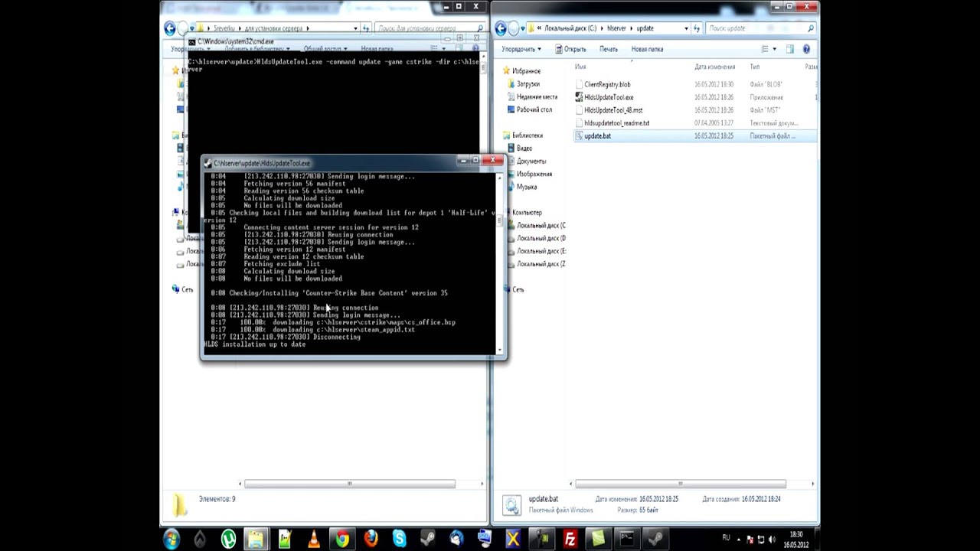Open Изображения library in navigation pane

click(534, 174)
